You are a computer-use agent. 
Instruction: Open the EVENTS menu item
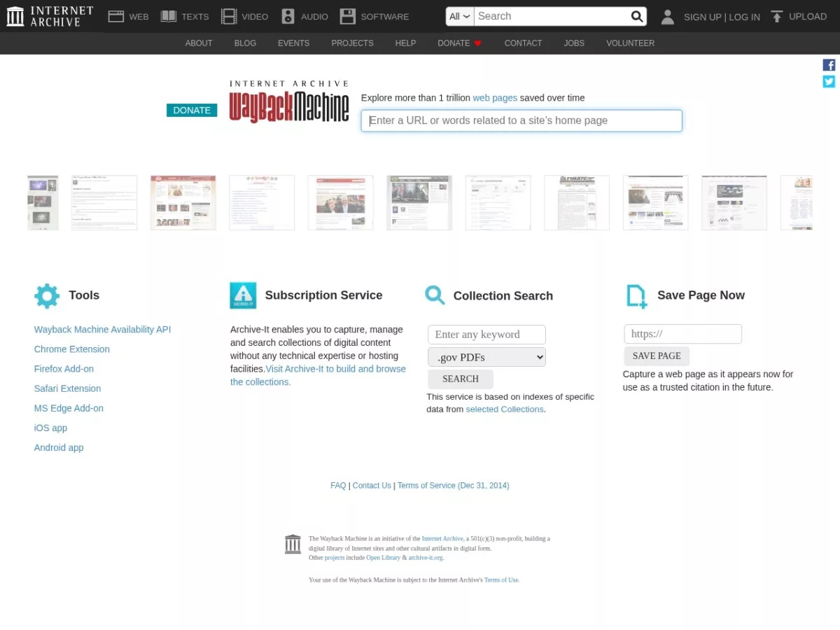click(293, 43)
